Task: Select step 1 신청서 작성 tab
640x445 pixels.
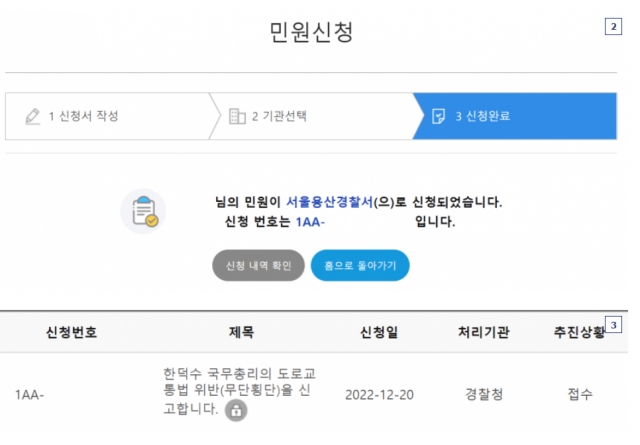Action: pos(110,116)
